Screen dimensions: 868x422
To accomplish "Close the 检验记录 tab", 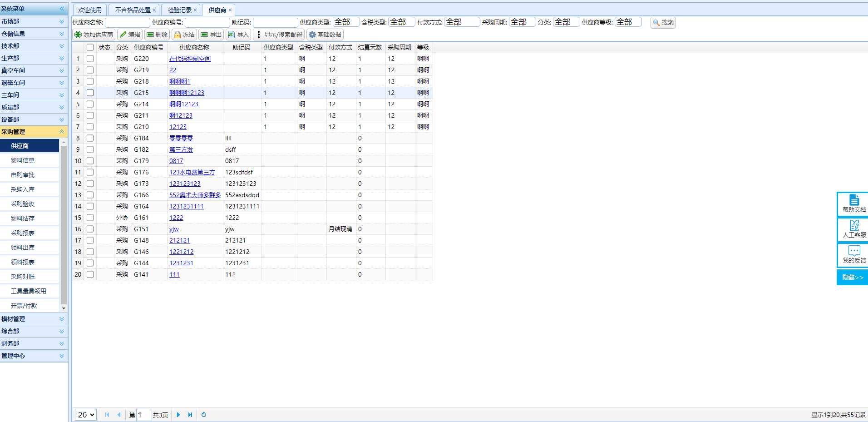I will (x=195, y=10).
